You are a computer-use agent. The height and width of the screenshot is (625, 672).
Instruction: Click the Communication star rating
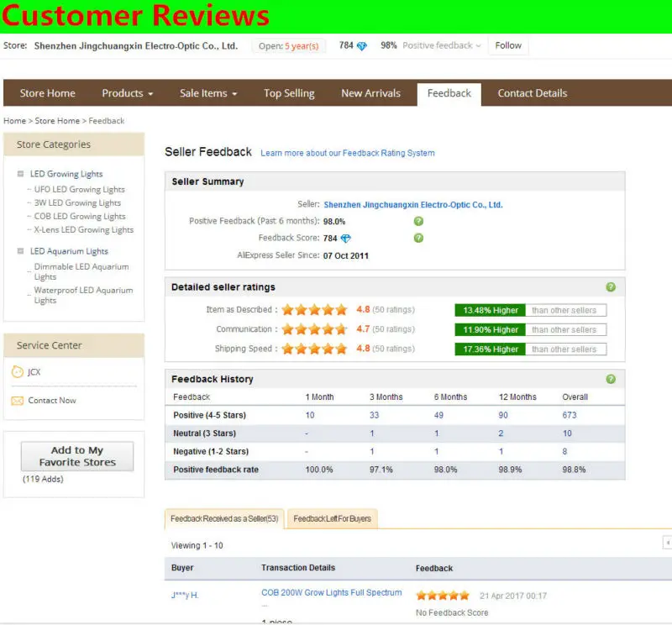[314, 329]
